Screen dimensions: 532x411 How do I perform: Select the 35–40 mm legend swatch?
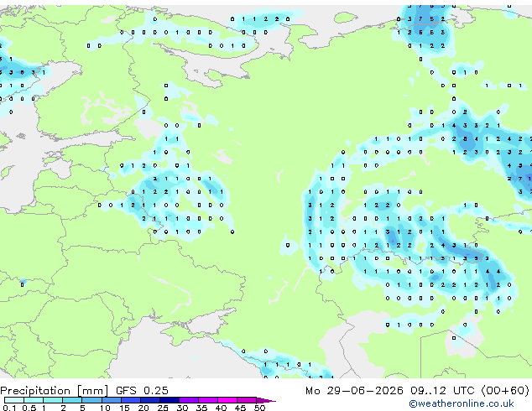(x=207, y=400)
